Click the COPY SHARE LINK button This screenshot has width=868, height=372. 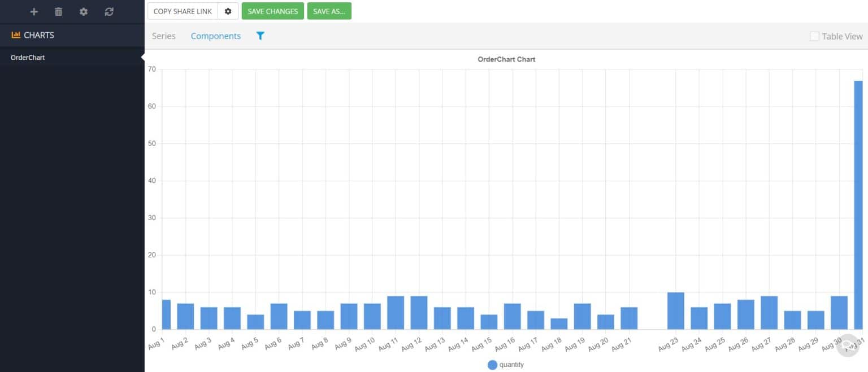click(x=183, y=11)
